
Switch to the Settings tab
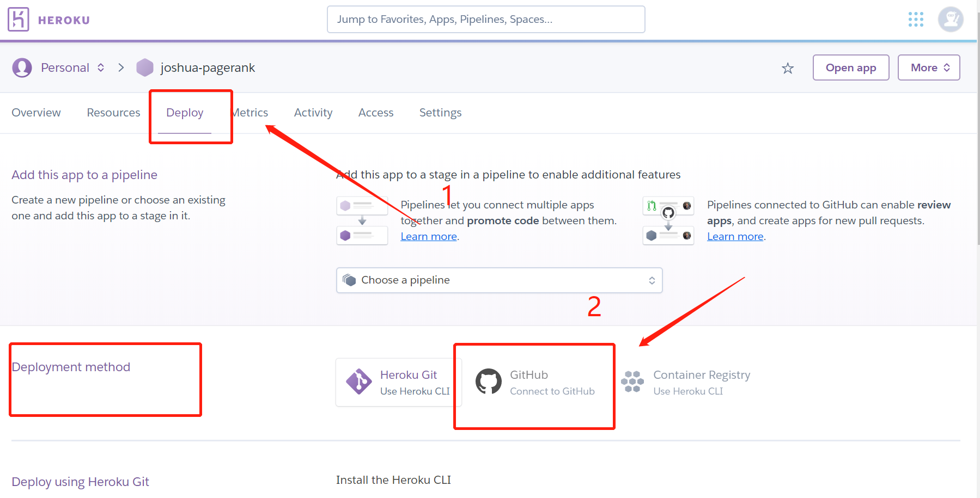pyautogui.click(x=440, y=113)
